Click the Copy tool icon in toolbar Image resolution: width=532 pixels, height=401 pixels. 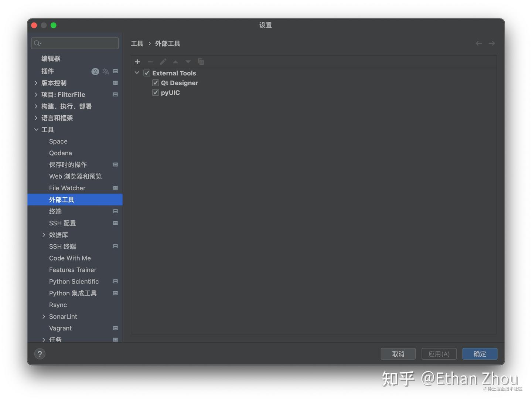(201, 62)
